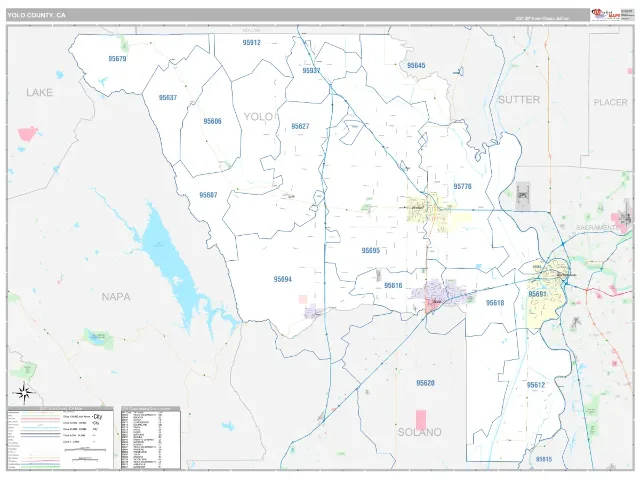Click the SUTTER county label
Screen dimensions: 640x480
pyautogui.click(x=519, y=100)
